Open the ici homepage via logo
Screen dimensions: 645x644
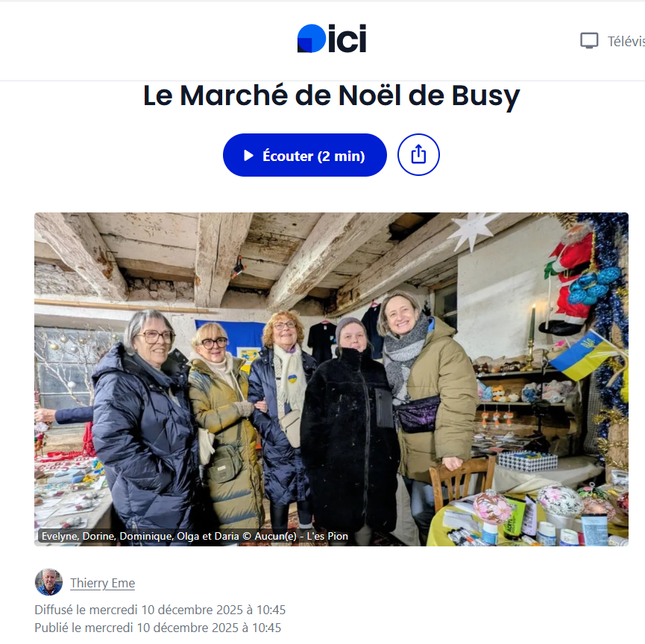click(332, 39)
